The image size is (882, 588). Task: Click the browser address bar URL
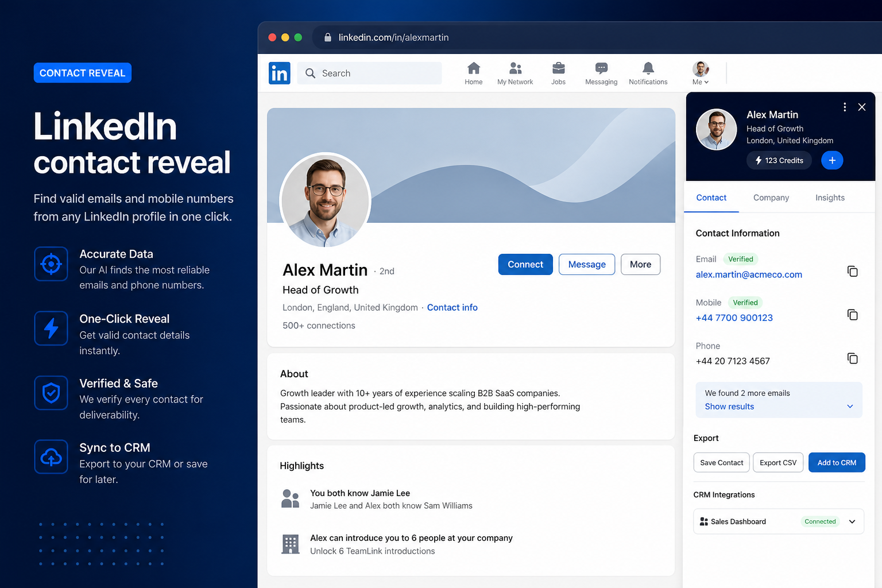click(x=393, y=37)
